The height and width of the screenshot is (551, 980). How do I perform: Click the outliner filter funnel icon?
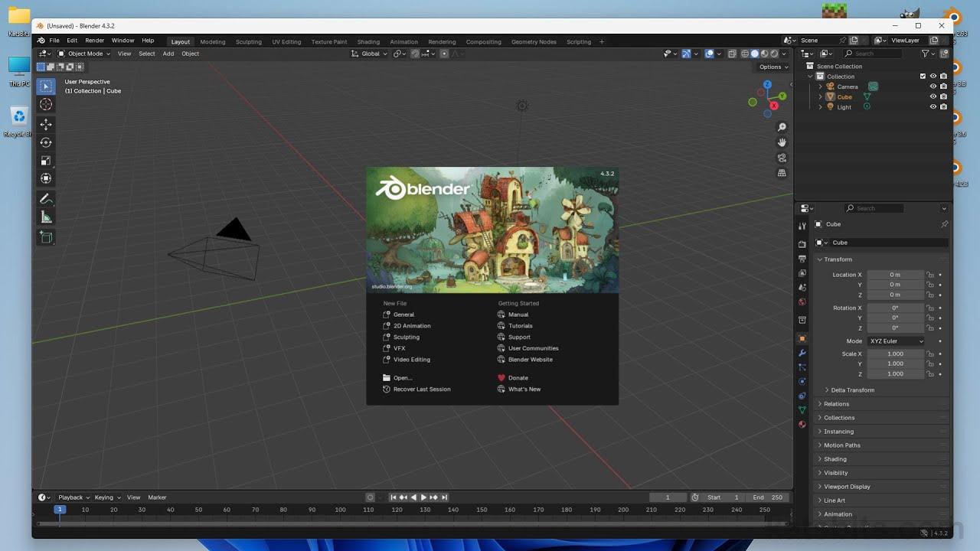pyautogui.click(x=925, y=54)
